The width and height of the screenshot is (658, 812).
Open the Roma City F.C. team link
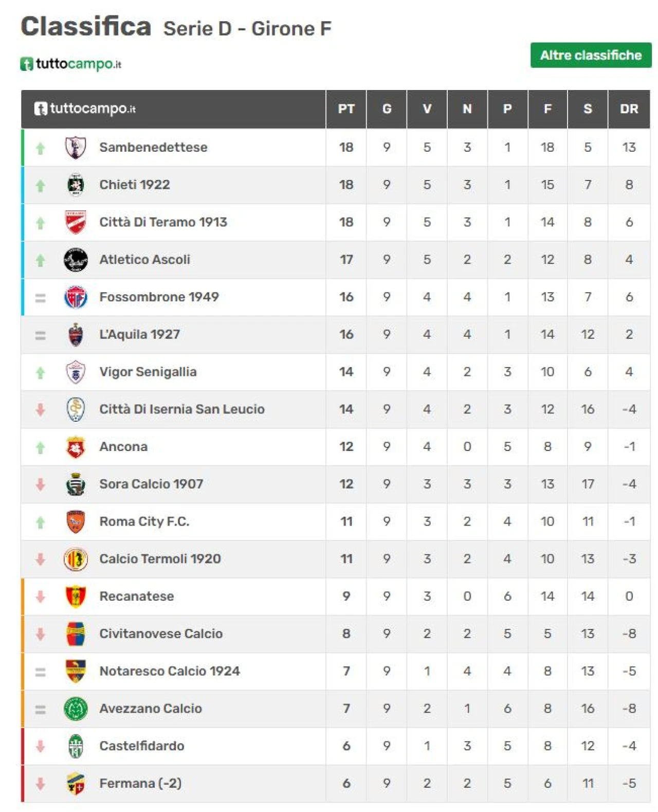pos(144,521)
